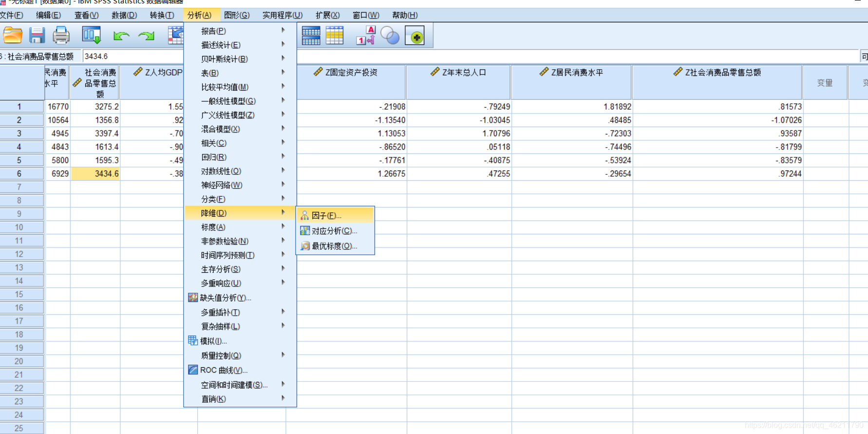
Task: Open 生存分析(S) submenu
Action: (x=240, y=269)
